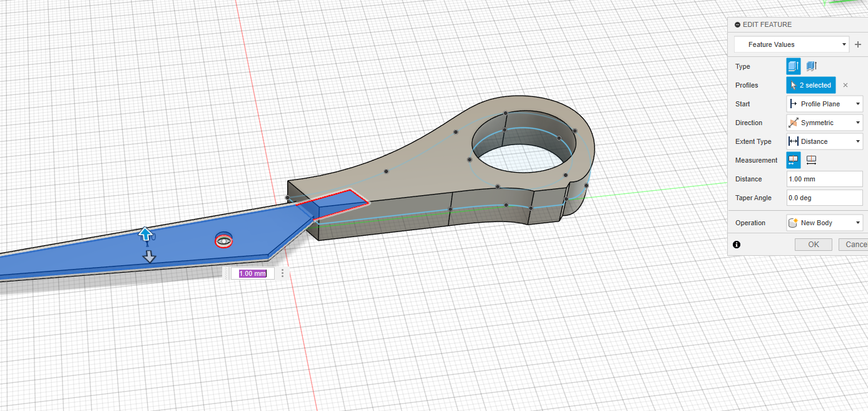Click the Type label in dialog
Image resolution: width=868 pixels, height=411 pixels.
click(743, 66)
